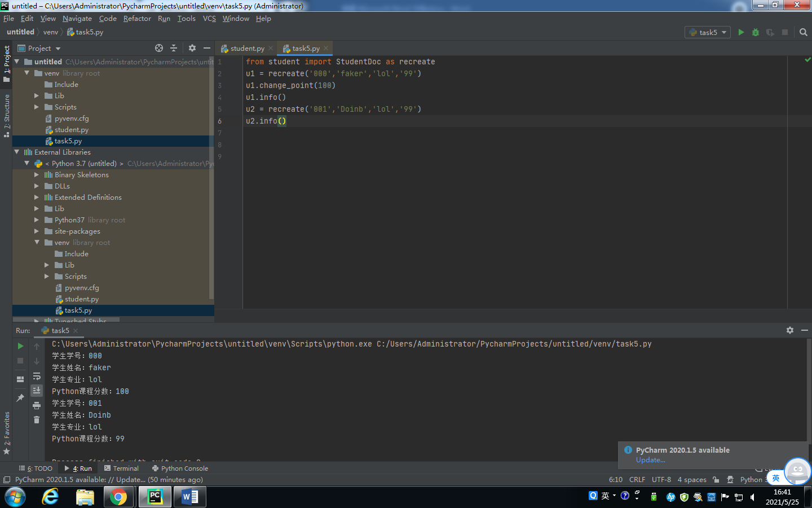Rerun task5 from the Run panel

20,346
